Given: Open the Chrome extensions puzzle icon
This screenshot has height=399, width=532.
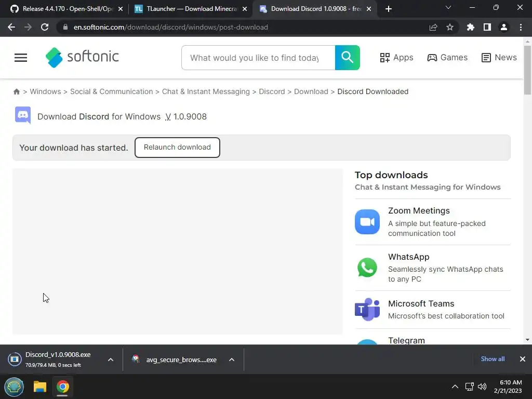Looking at the screenshot, I should pyautogui.click(x=471, y=27).
